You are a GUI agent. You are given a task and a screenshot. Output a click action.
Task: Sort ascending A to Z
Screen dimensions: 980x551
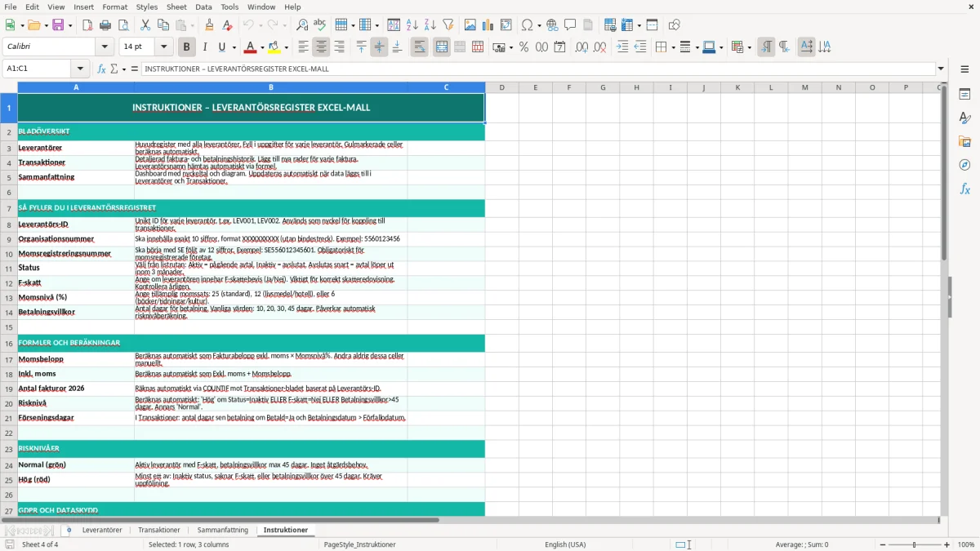(x=412, y=25)
